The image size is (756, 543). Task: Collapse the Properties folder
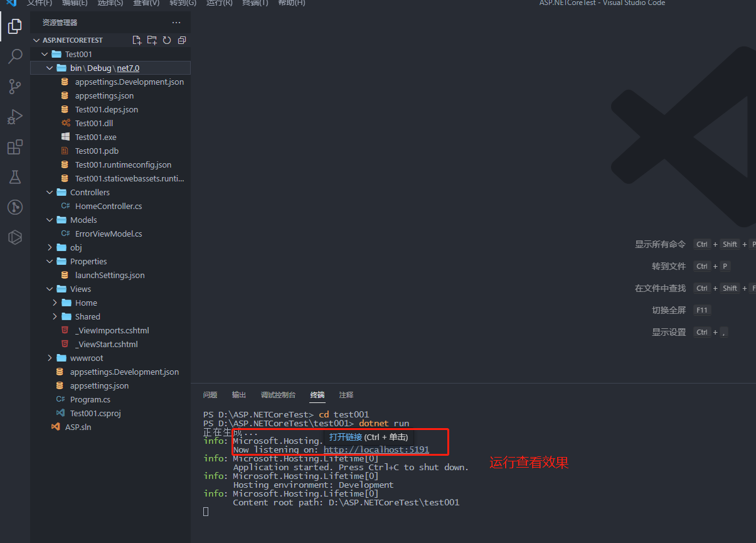50,261
